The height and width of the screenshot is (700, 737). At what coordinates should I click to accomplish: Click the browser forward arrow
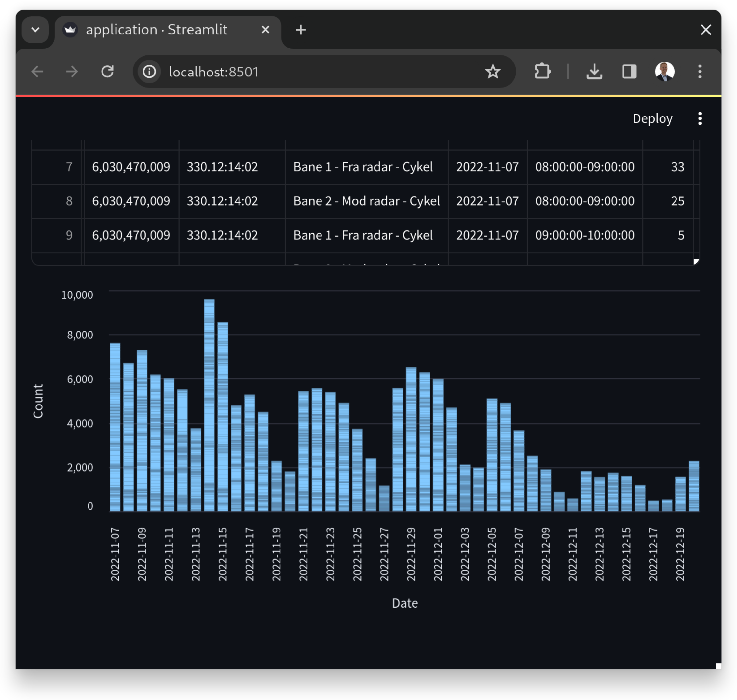[72, 71]
